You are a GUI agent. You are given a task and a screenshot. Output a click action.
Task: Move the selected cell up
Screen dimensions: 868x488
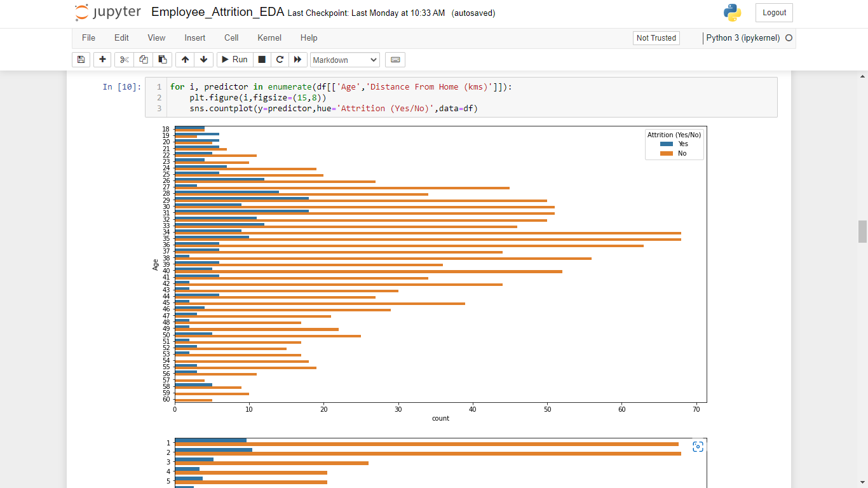(185, 59)
